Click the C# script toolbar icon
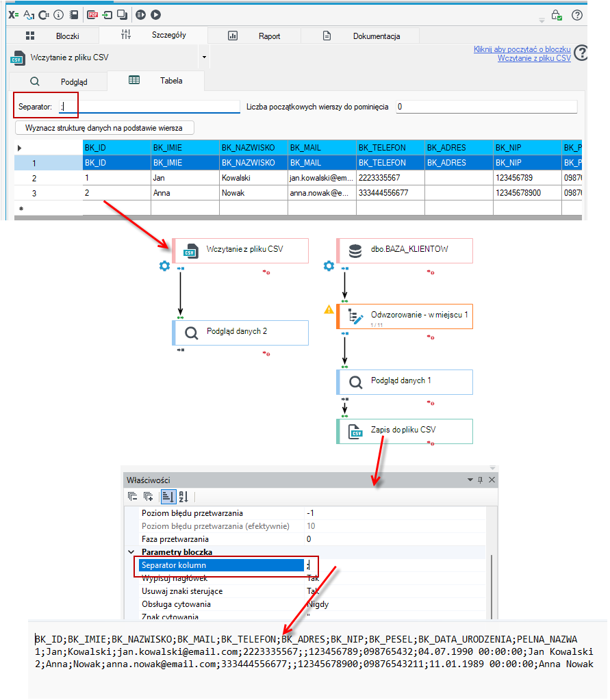This screenshot has height=700, width=610. [44, 15]
